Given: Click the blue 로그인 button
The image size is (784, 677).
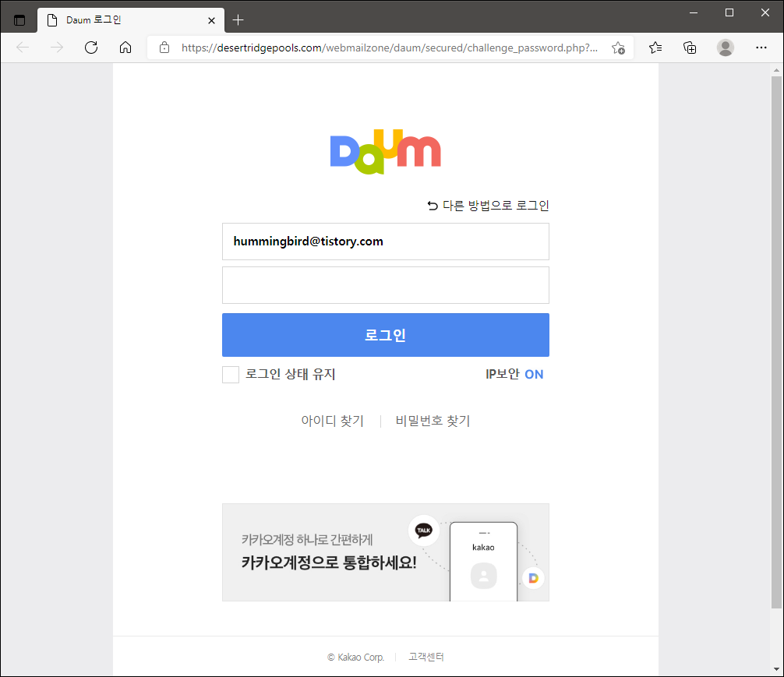Looking at the screenshot, I should point(386,335).
